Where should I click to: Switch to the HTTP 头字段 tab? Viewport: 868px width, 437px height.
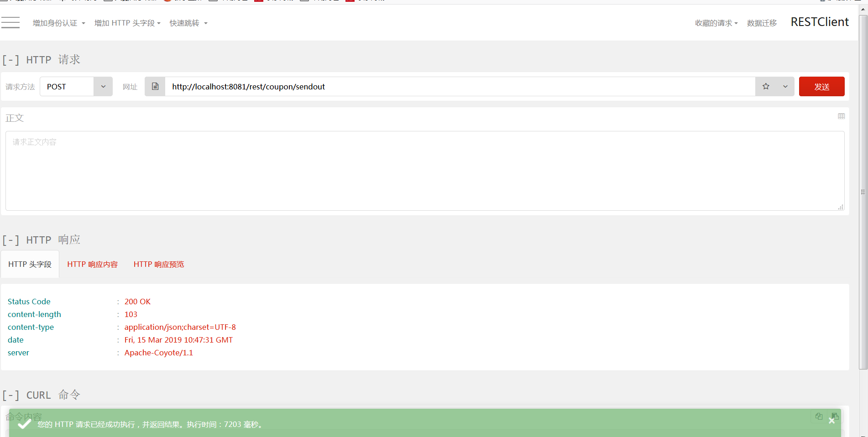pyautogui.click(x=30, y=264)
